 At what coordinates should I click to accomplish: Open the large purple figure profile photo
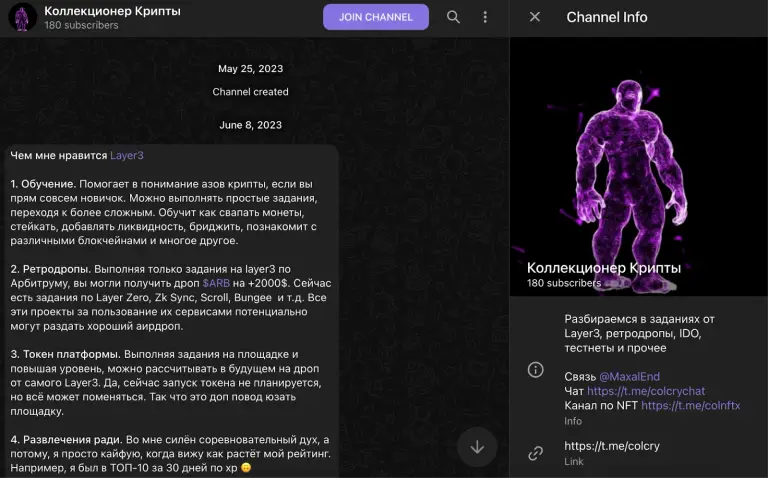coord(639,167)
